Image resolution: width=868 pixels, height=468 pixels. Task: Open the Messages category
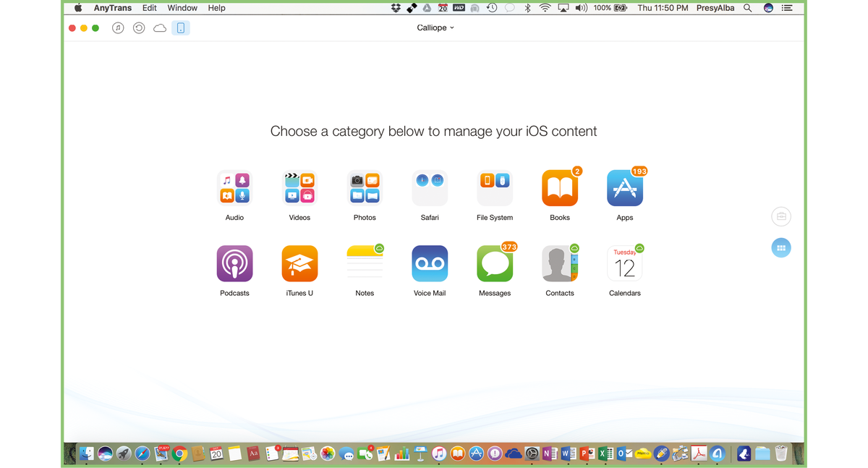495,263
